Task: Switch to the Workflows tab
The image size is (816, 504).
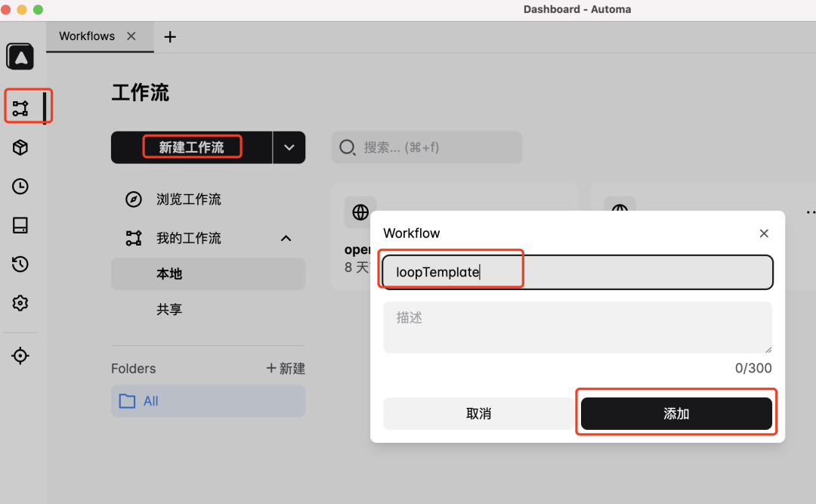Action: click(86, 36)
